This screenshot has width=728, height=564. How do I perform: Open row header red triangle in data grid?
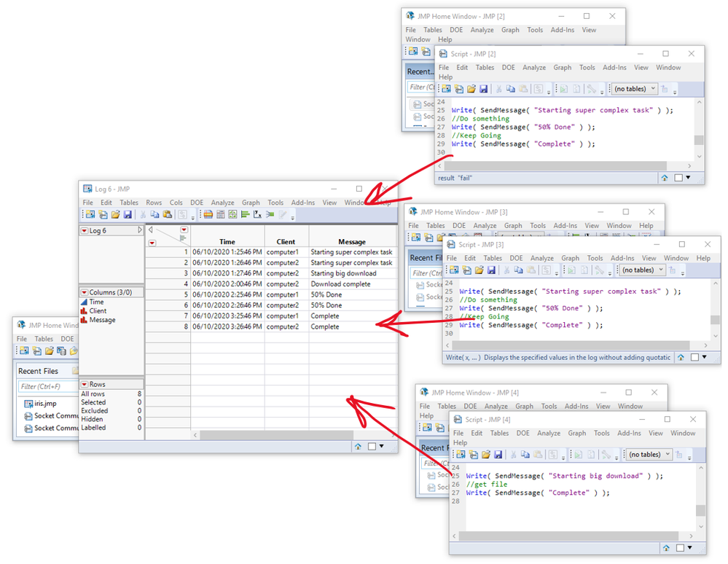click(x=152, y=243)
